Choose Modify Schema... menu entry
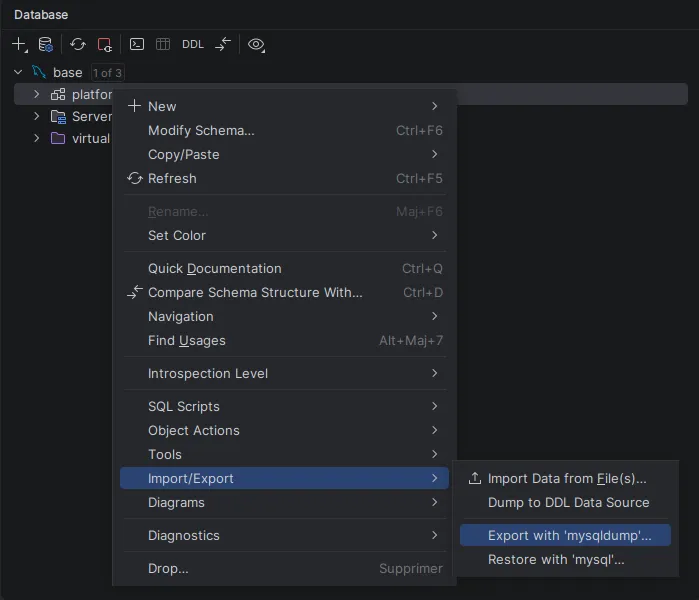This screenshot has height=600, width=699. pyautogui.click(x=284, y=130)
